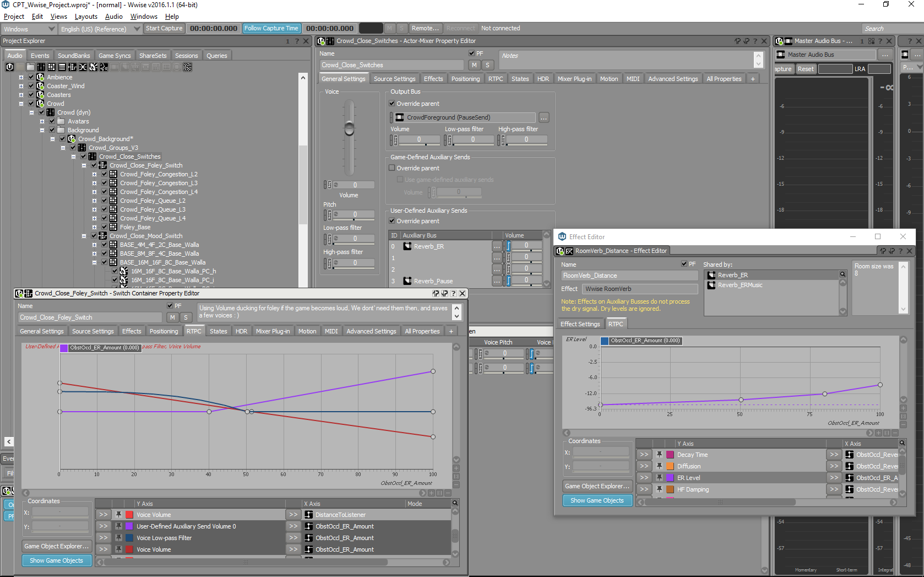Click the Notes field in Actor-Mixer Property Editor
The width and height of the screenshot is (924, 577).
[627, 60]
